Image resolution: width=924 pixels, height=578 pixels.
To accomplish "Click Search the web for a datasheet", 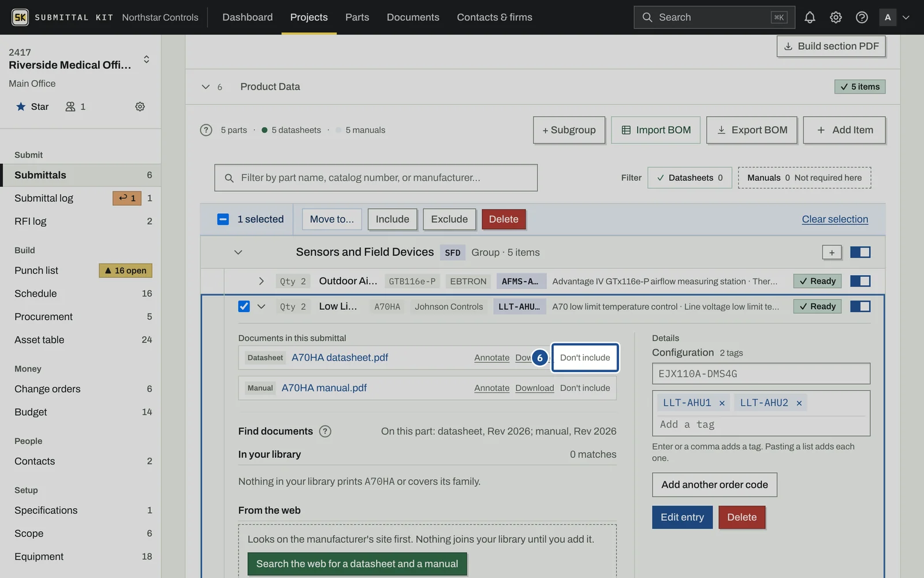I will point(357,564).
